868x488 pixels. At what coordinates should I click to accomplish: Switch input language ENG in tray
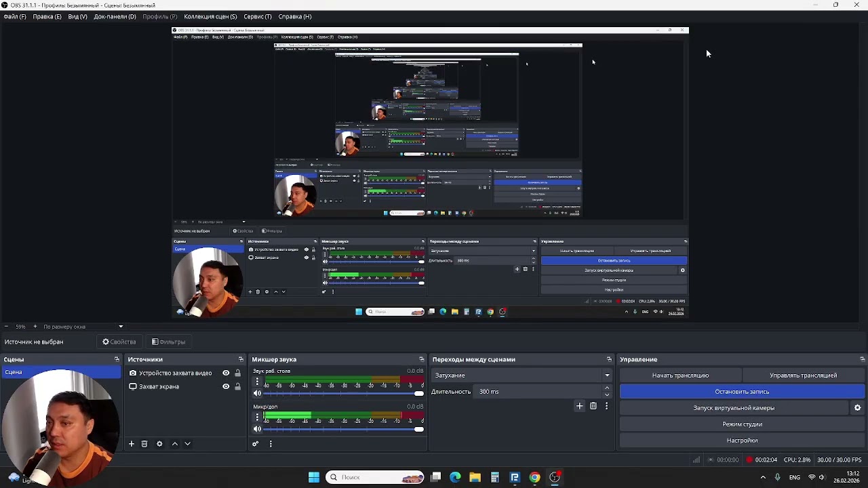tap(794, 477)
